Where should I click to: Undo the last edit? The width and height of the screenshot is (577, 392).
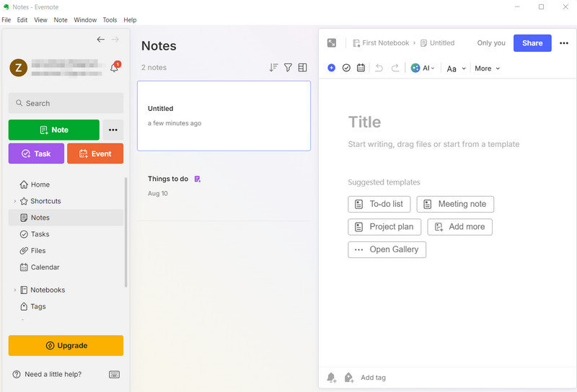[379, 68]
